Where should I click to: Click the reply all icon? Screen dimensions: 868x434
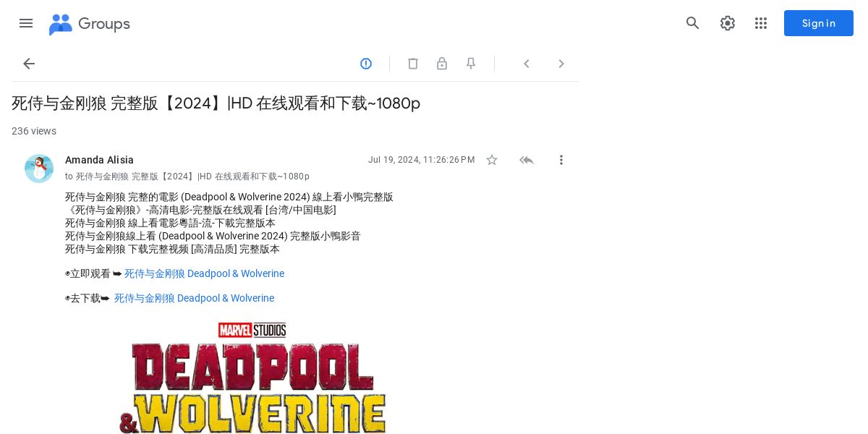point(527,160)
